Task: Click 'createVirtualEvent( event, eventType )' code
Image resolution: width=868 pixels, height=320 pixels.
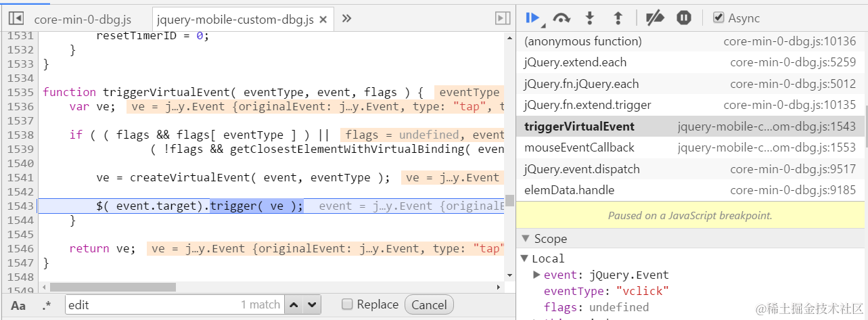Action: [260, 177]
